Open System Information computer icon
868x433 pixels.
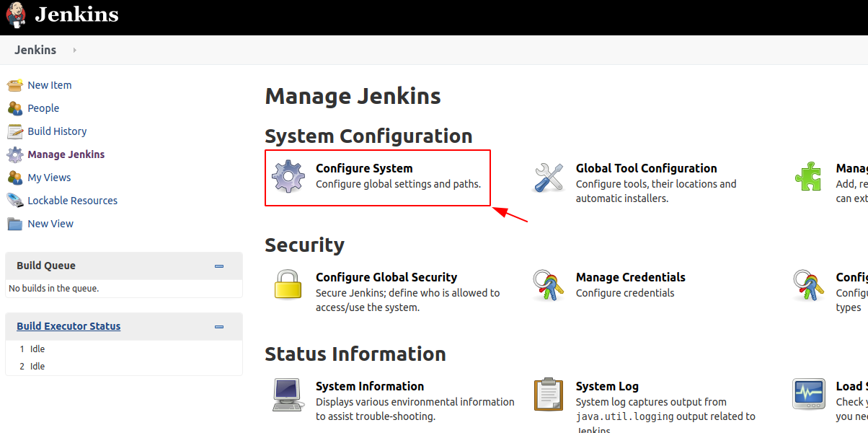point(288,394)
